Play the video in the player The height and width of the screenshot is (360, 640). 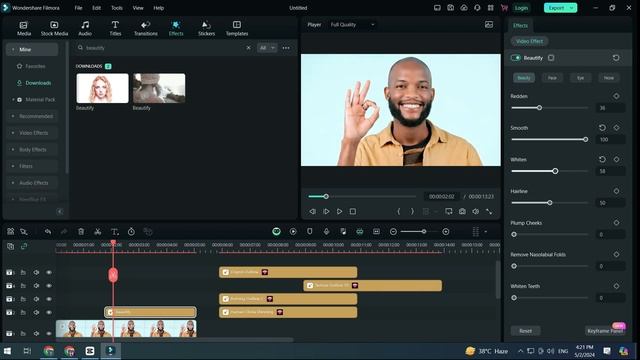point(339,211)
